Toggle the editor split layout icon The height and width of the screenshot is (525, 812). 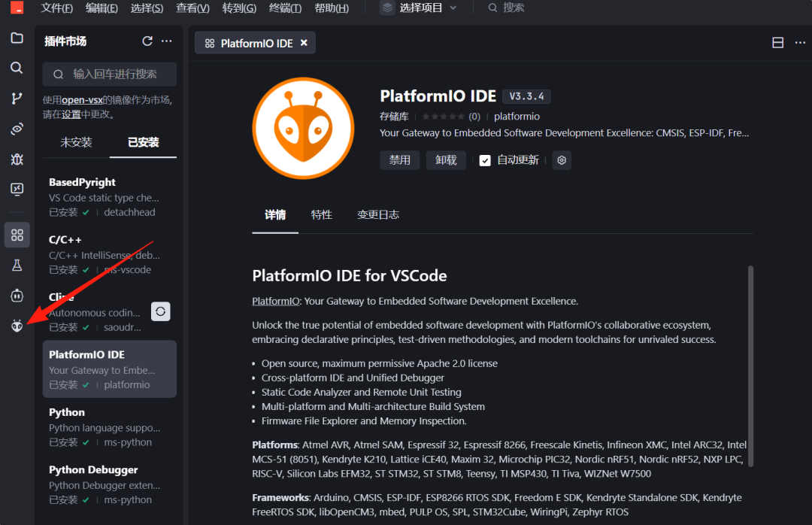point(778,43)
